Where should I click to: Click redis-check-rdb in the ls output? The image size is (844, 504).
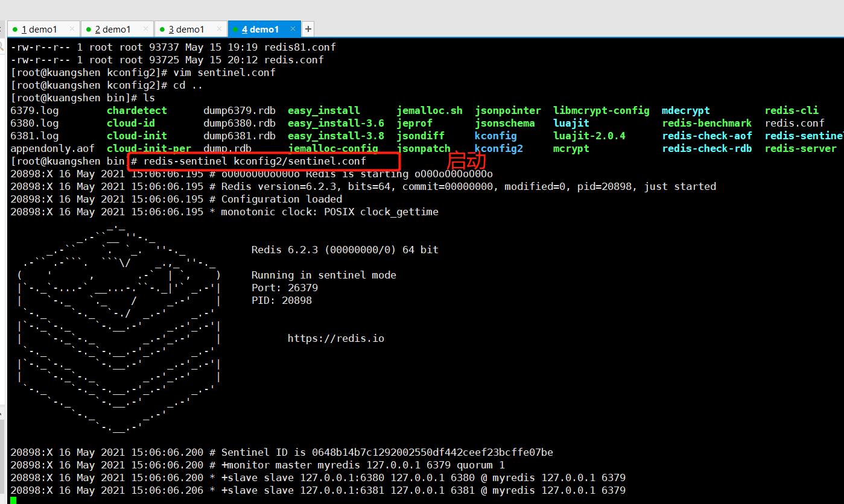click(x=707, y=148)
